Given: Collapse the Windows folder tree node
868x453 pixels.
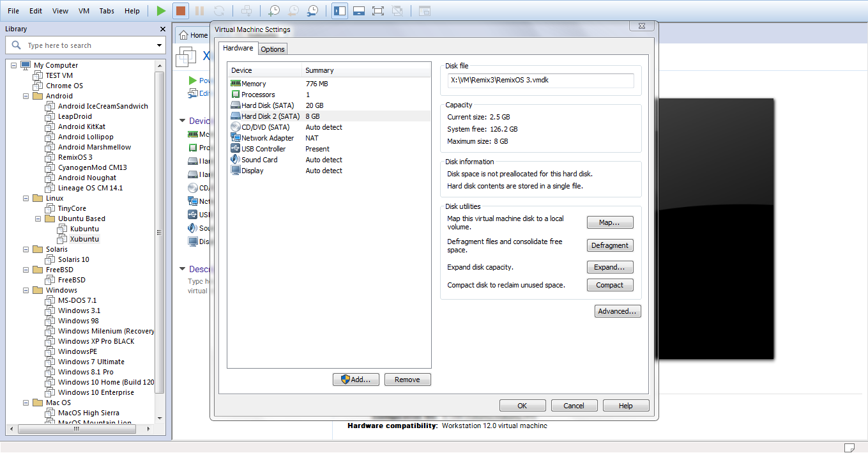Looking at the screenshot, I should click(26, 290).
